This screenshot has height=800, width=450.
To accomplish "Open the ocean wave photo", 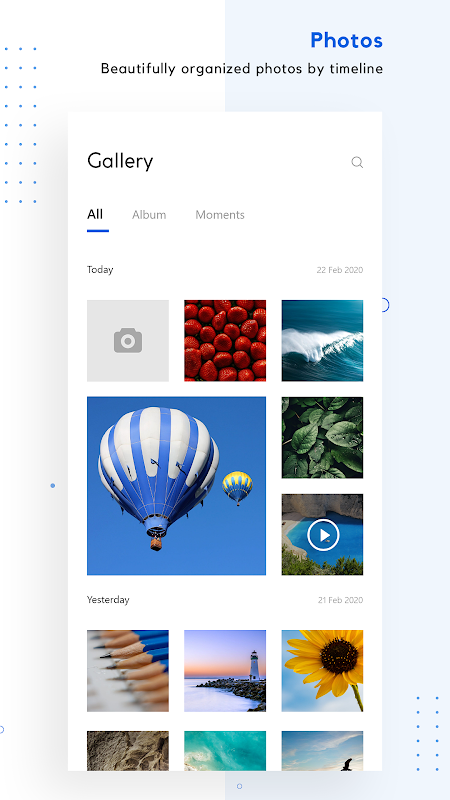I will pos(322,340).
